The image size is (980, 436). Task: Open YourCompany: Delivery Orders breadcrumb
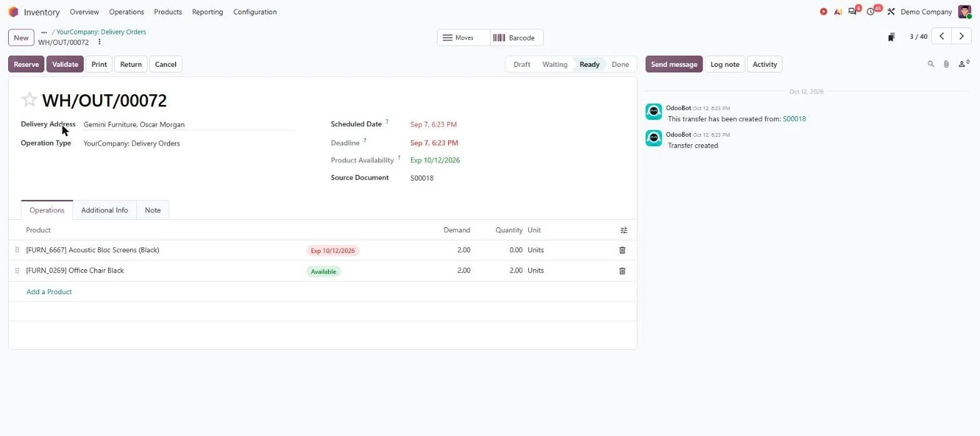point(101,32)
